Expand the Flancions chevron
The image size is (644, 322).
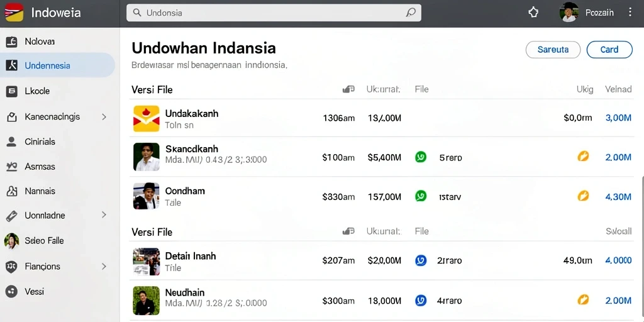coord(104,266)
